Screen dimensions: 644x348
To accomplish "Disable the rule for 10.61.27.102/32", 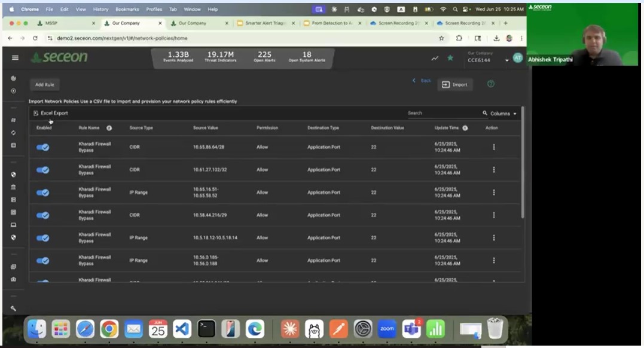I will click(42, 170).
